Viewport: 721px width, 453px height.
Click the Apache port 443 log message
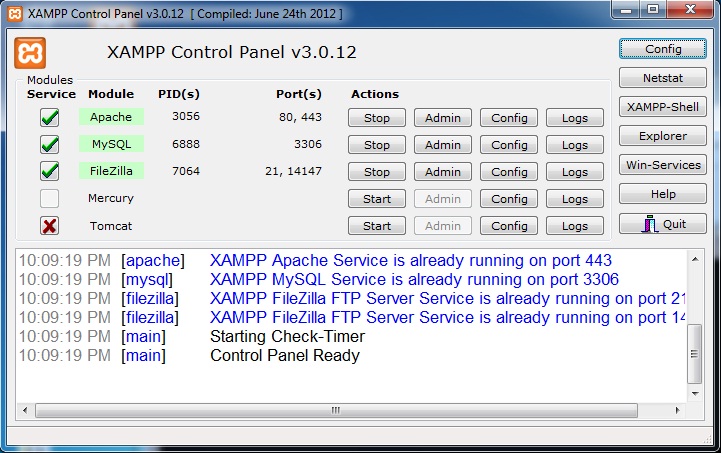pos(411,261)
